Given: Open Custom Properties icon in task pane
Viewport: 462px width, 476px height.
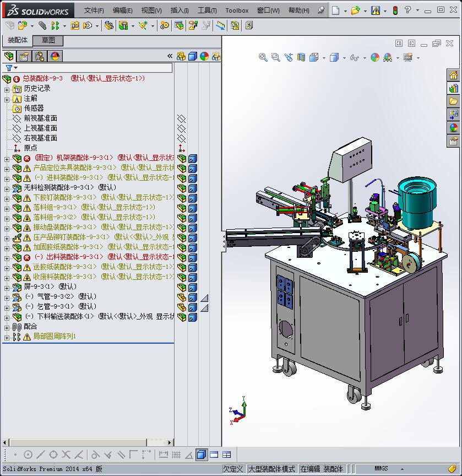Looking at the screenshot, I should coord(453,141).
